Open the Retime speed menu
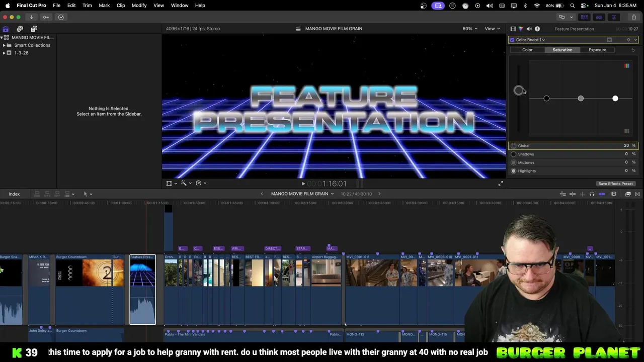 [x=200, y=184]
